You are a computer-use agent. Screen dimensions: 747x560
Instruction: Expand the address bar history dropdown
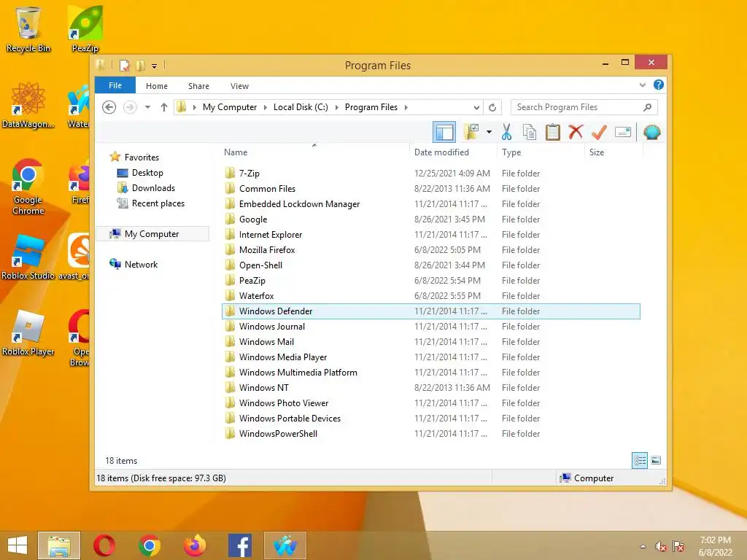[x=476, y=107]
